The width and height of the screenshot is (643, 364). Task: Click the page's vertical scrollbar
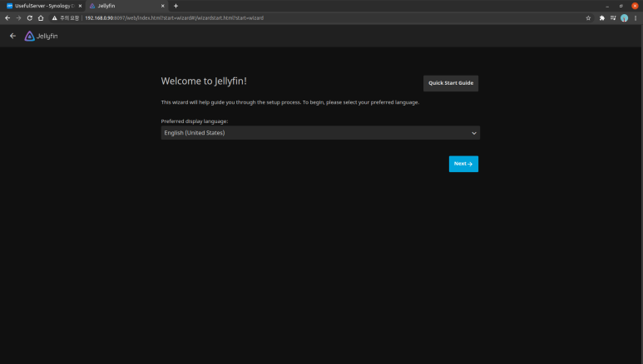(x=641, y=194)
